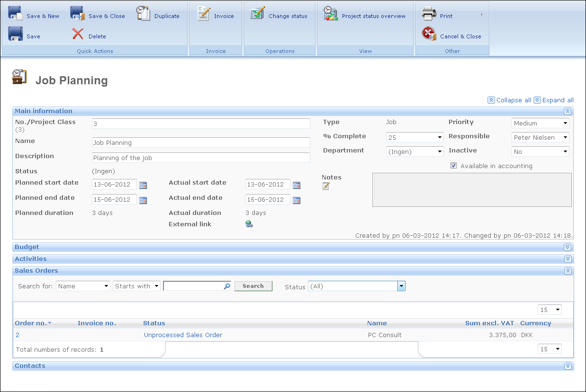Collapse the Main information section

click(x=567, y=111)
